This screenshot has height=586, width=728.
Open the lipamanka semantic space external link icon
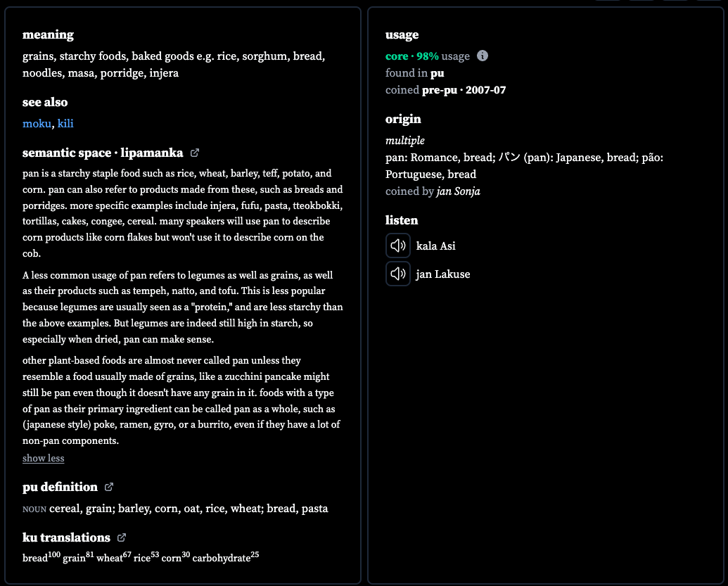coord(195,153)
